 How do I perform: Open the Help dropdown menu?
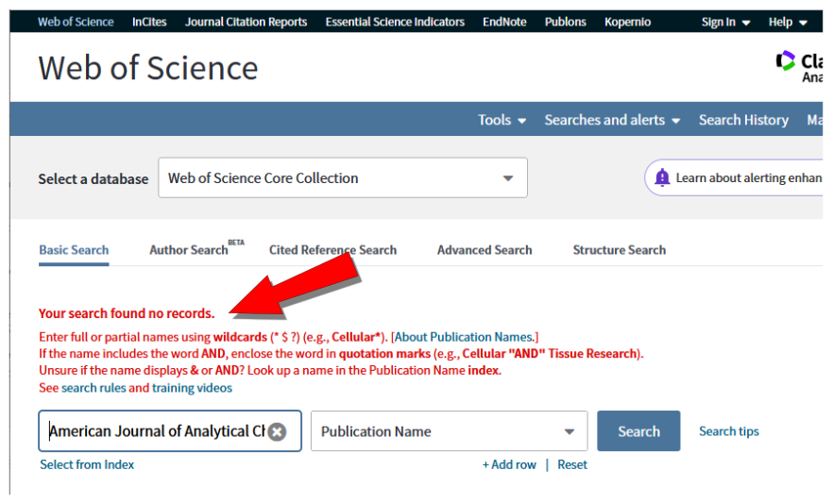click(x=788, y=23)
